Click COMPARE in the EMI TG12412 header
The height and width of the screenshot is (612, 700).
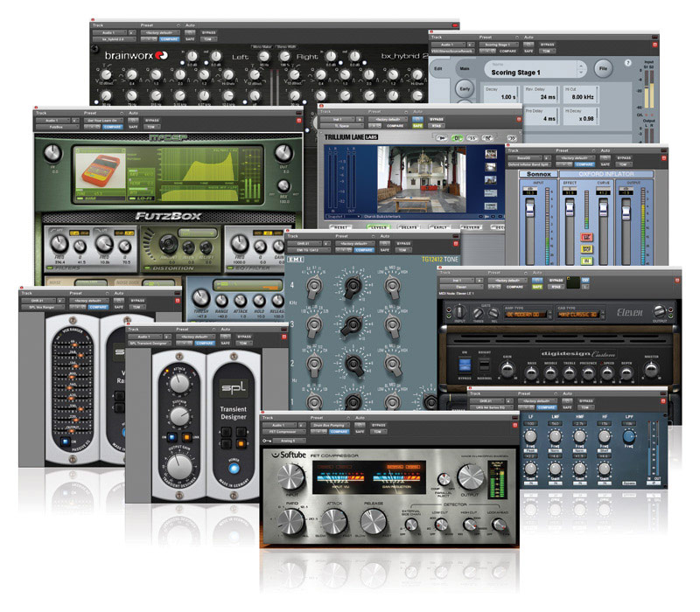(x=364, y=250)
